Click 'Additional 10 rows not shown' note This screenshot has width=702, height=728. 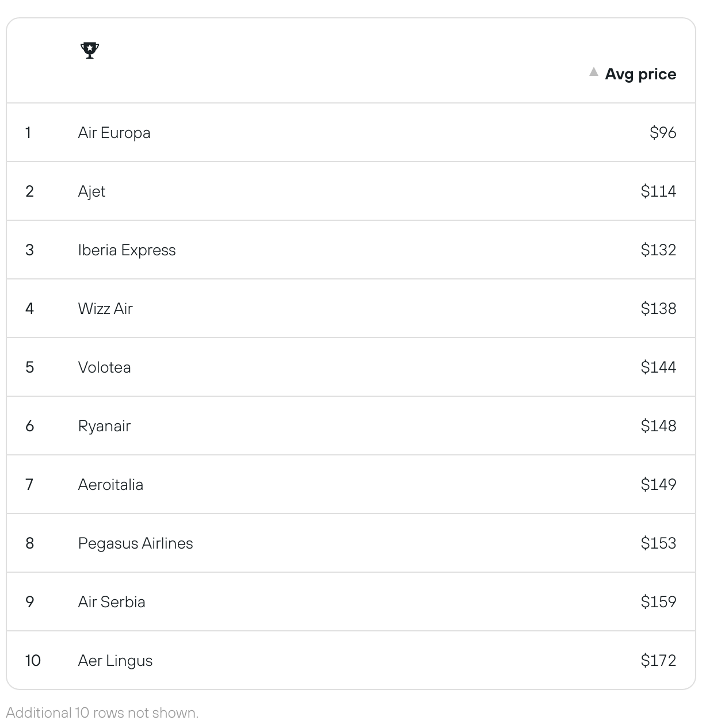(x=102, y=713)
